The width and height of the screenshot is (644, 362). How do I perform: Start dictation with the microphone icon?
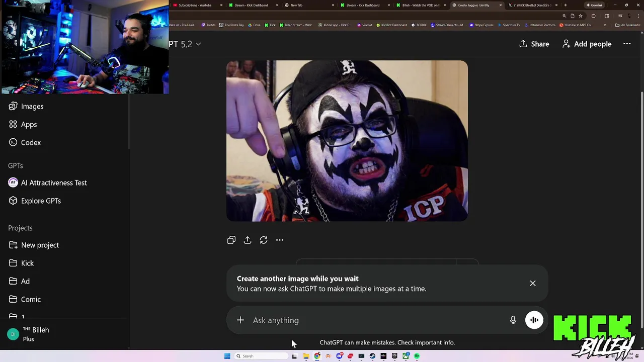513,320
